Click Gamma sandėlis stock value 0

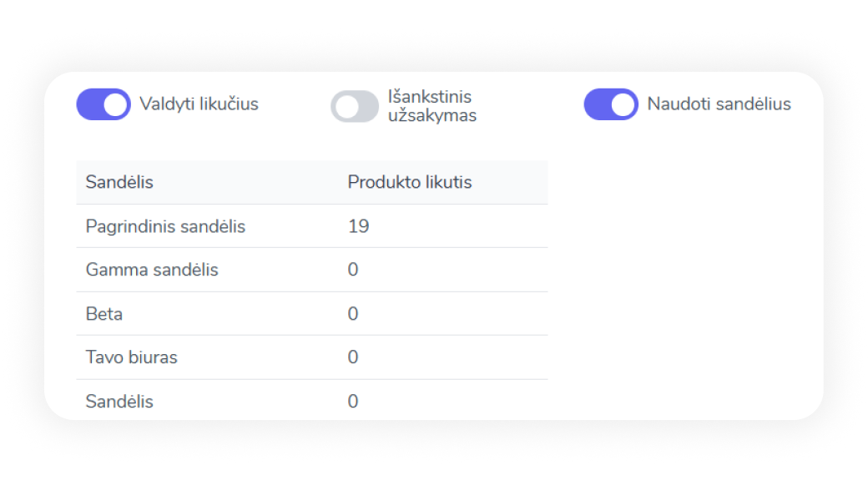353,270
